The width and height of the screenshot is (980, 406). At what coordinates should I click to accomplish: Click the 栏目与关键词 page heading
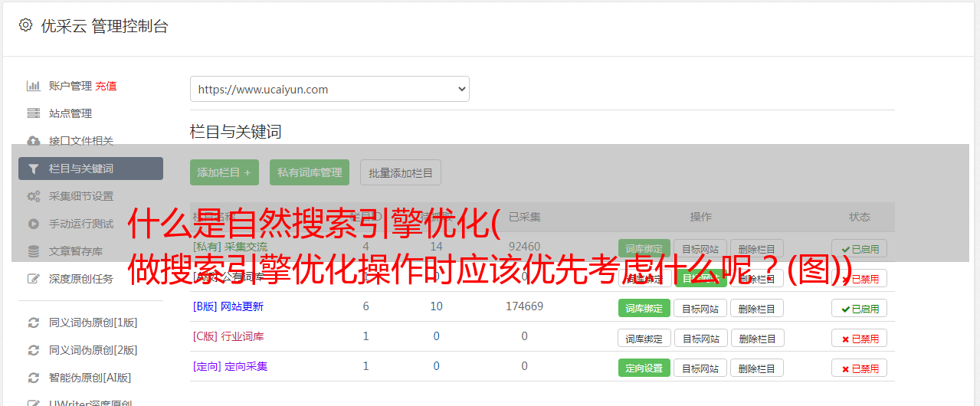[236, 132]
